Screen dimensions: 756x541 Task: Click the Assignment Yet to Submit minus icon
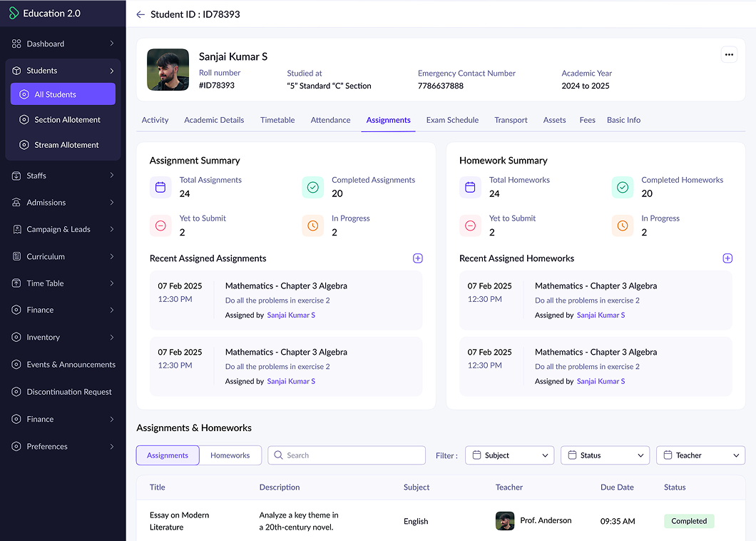pyautogui.click(x=160, y=226)
